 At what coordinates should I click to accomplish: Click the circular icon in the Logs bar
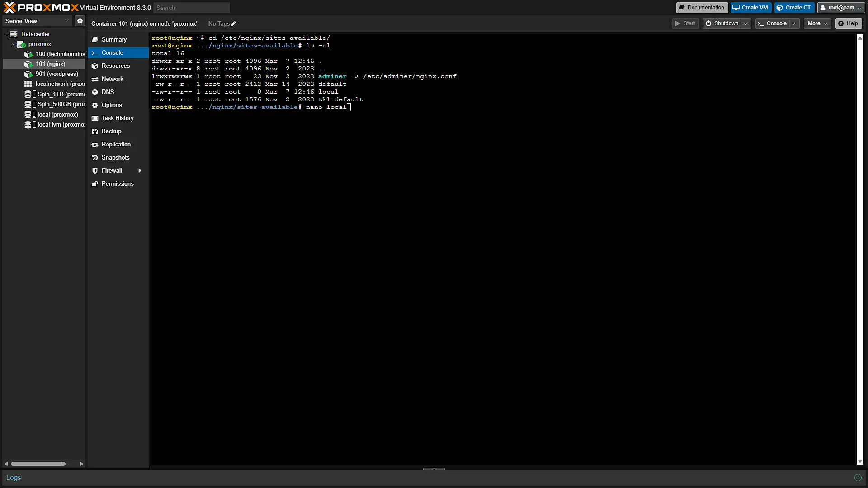click(x=858, y=478)
